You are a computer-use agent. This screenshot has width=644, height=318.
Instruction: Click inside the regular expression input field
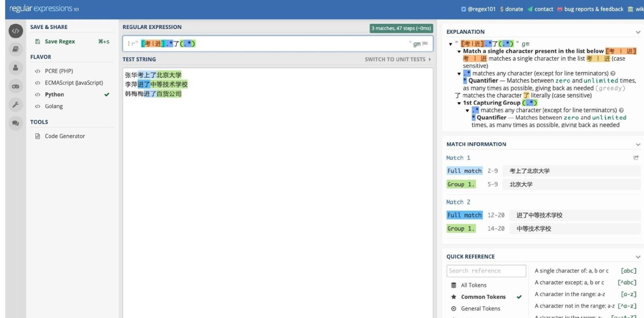point(278,43)
